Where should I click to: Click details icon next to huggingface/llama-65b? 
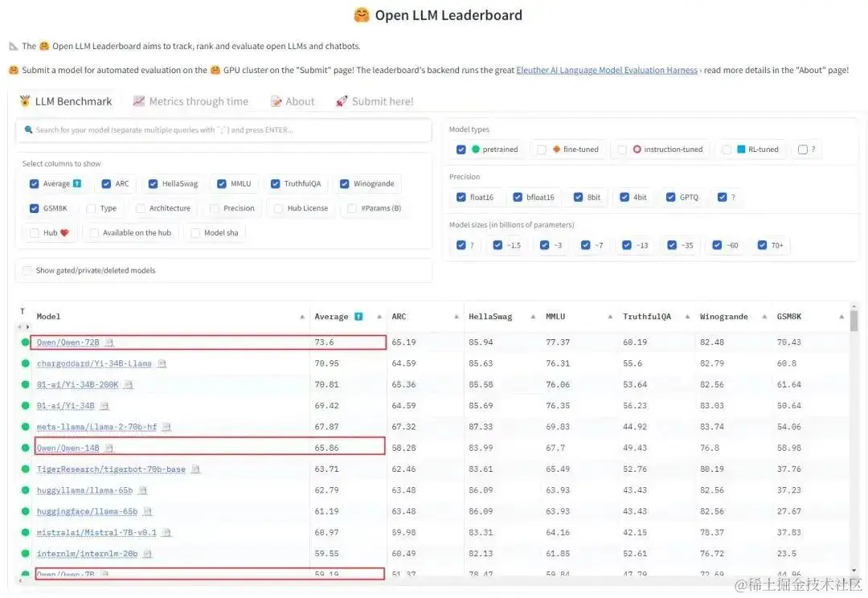[147, 512]
